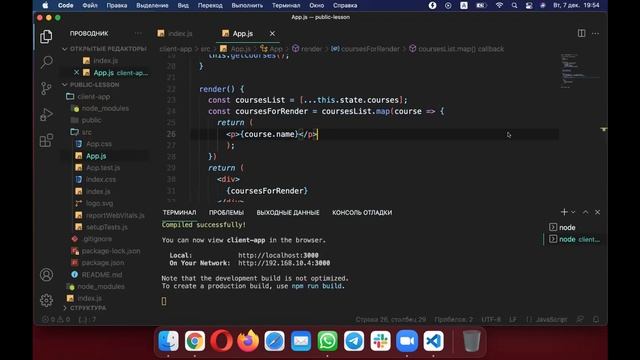Image resolution: width=640 pixels, height=360 pixels.
Task: Open Zoom from the Dock
Action: [x=407, y=341]
